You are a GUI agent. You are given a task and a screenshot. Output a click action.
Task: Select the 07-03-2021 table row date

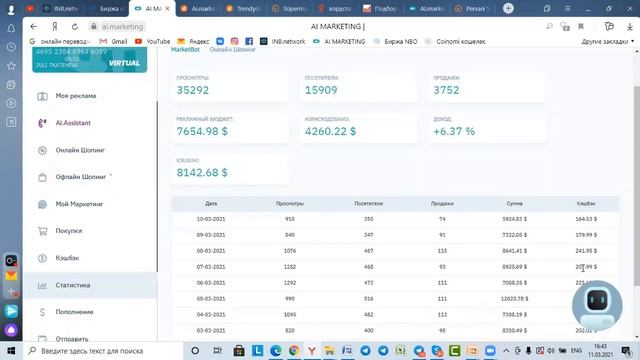coord(211,267)
